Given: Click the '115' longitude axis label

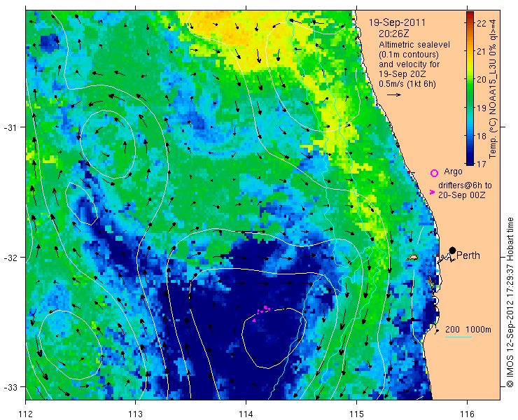Looking at the screenshot, I should tap(356, 414).
